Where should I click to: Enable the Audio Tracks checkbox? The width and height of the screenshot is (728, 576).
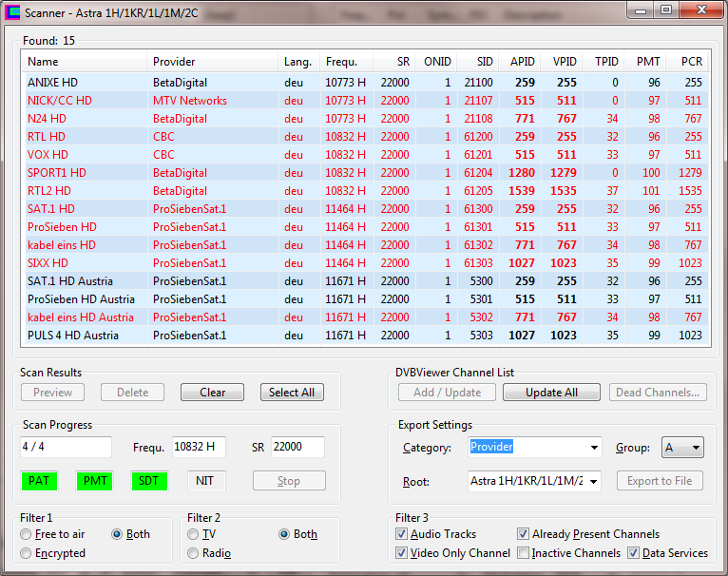[x=402, y=534]
